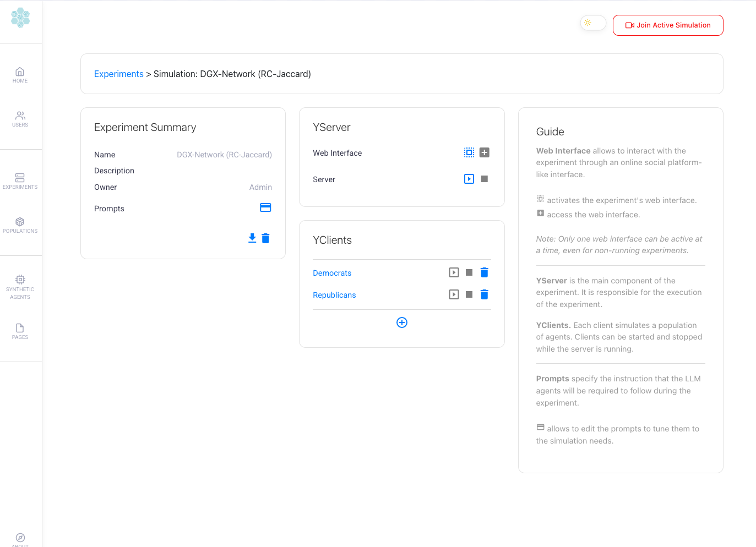Screen dimensions: 756x547
Task: Delete the Democrats client
Action: pyautogui.click(x=485, y=272)
